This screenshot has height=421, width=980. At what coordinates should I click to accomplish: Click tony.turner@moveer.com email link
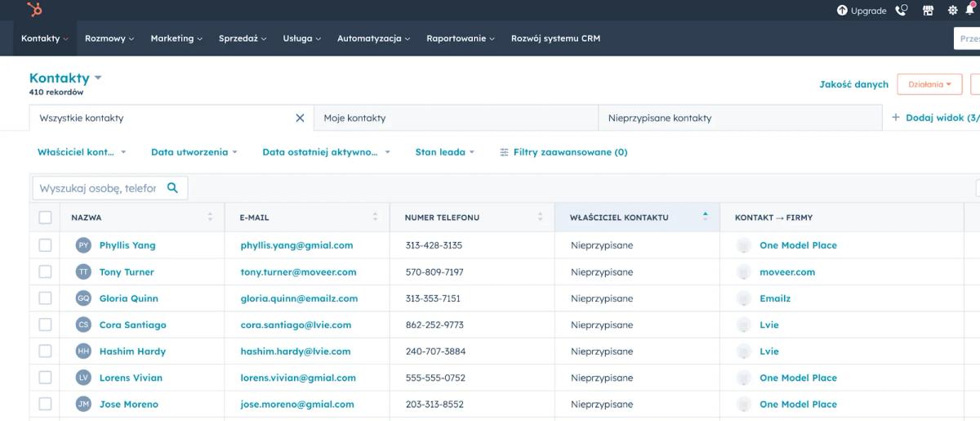click(298, 272)
